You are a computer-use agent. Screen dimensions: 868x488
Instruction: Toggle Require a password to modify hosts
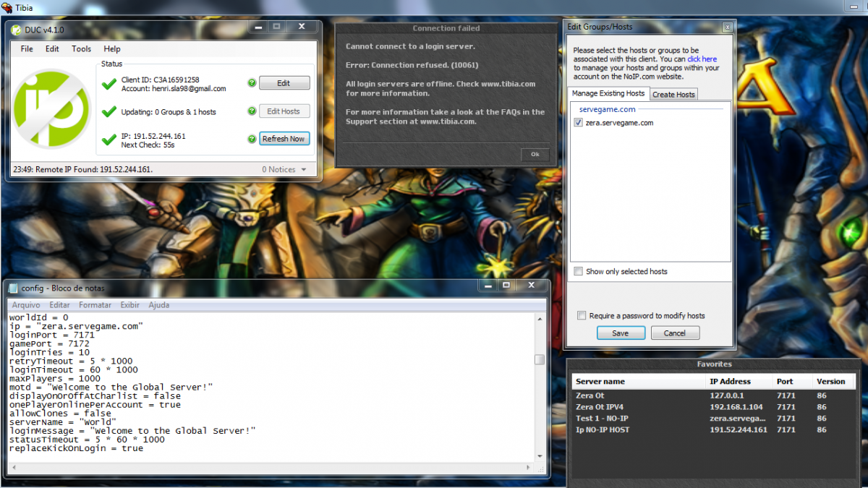point(582,316)
